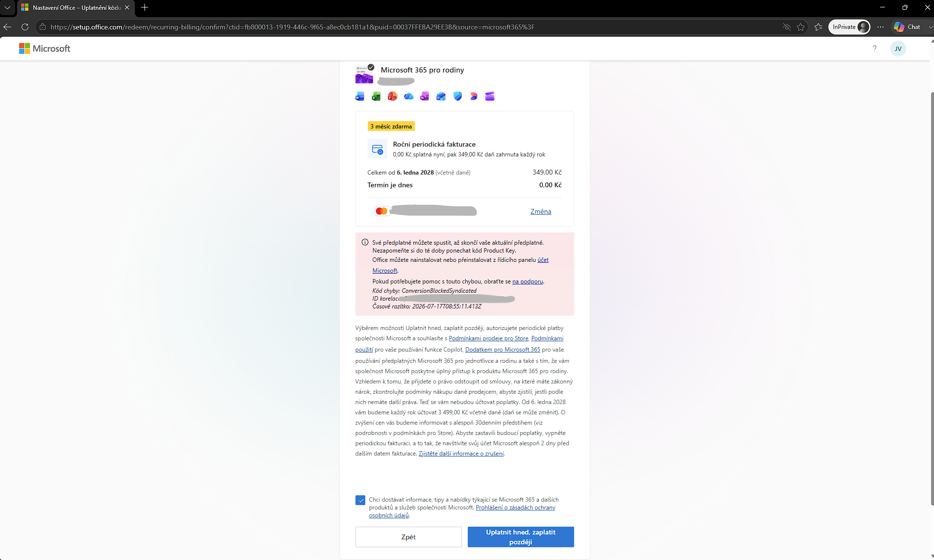The image size is (934, 560).
Task: Click the Outlook app icon
Action: click(x=441, y=96)
